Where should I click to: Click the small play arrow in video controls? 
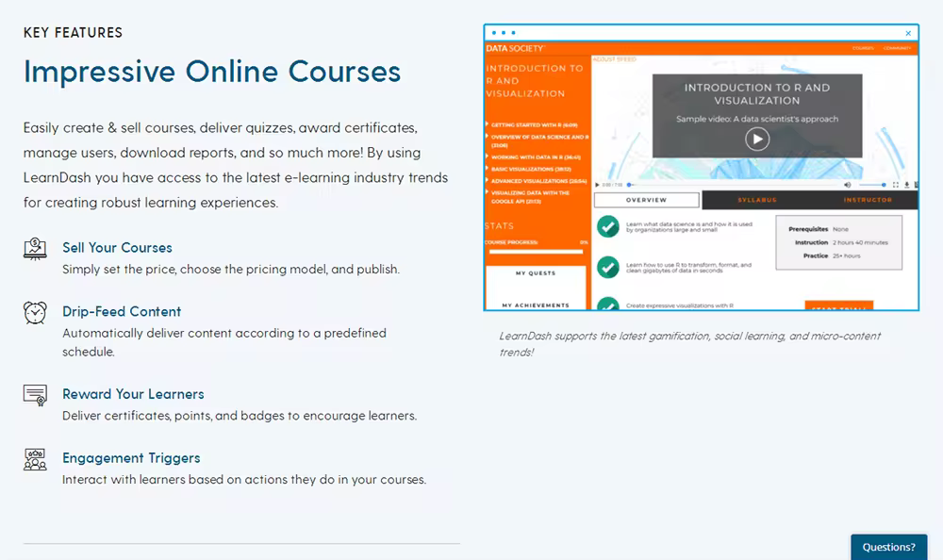[x=597, y=185]
